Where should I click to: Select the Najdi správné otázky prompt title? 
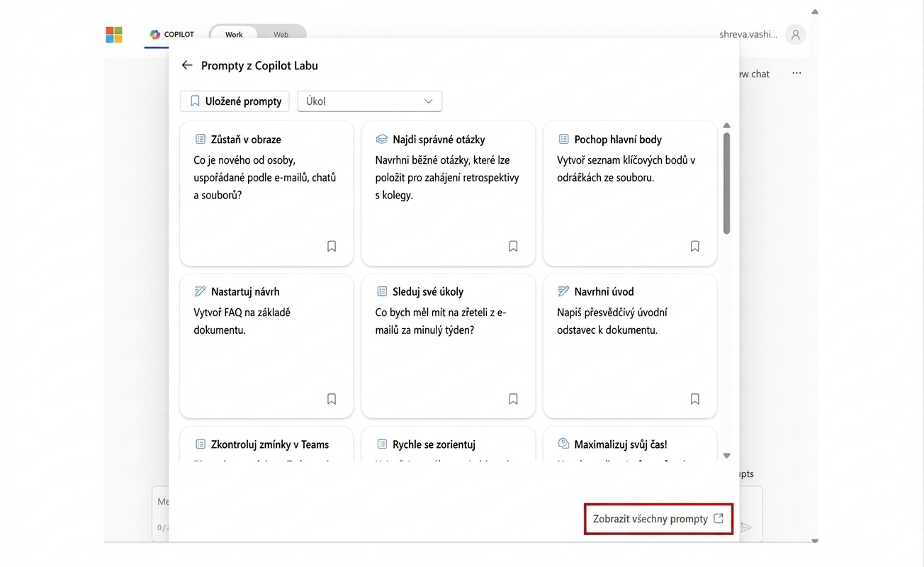pos(439,140)
